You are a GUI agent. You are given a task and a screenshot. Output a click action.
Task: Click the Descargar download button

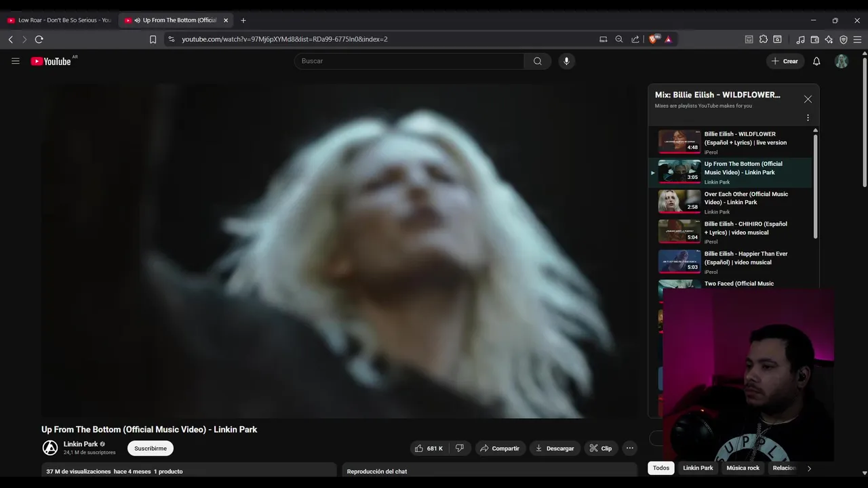click(555, 448)
